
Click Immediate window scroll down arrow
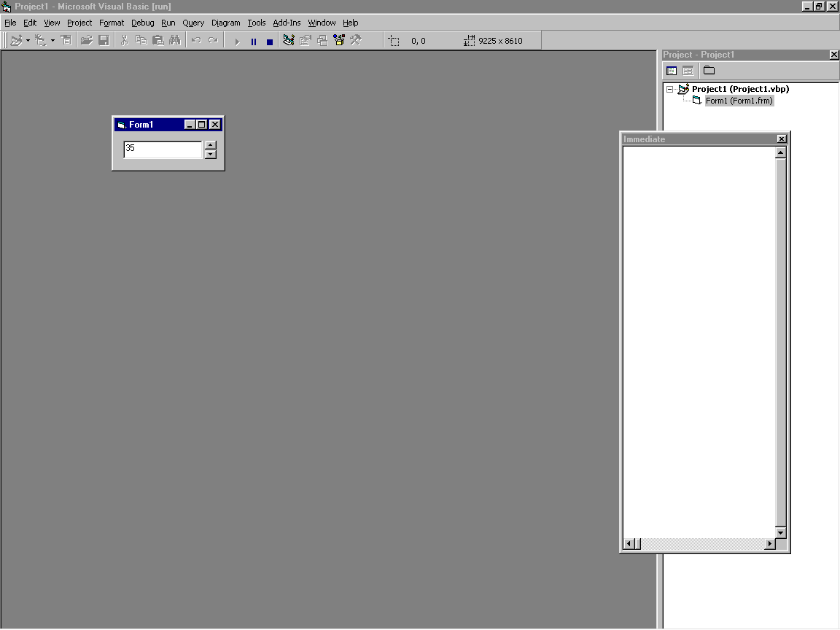tap(780, 532)
